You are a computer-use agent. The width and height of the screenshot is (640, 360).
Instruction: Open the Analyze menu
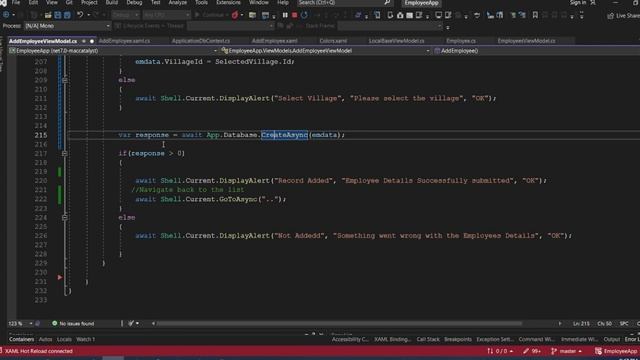point(178,2)
